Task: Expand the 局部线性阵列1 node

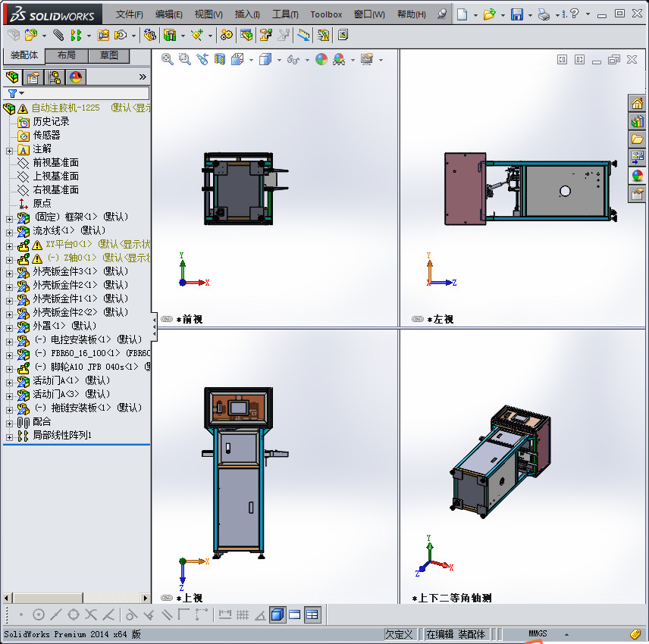Action: pos(9,438)
